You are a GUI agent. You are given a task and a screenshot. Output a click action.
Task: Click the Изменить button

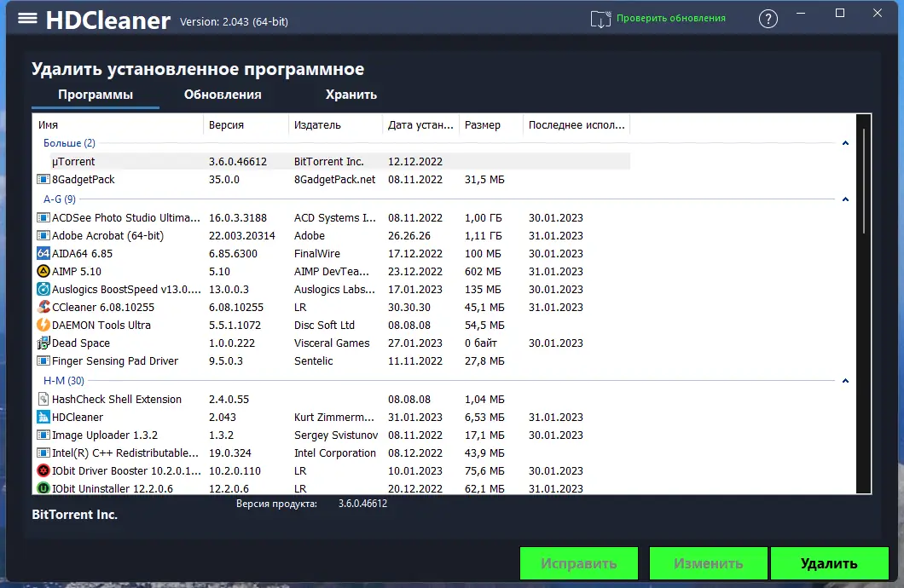pos(708,563)
